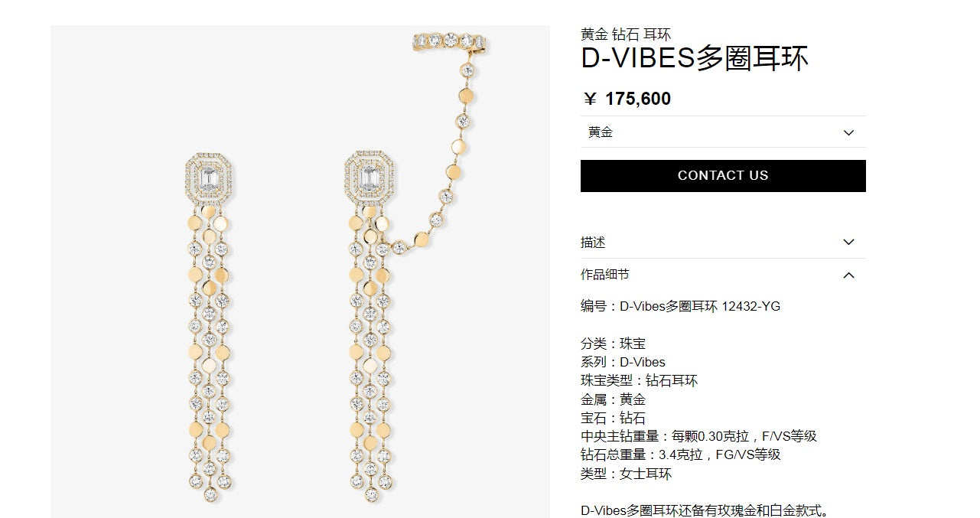Click the emerald-cut diamond stud on left earring

click(x=210, y=177)
